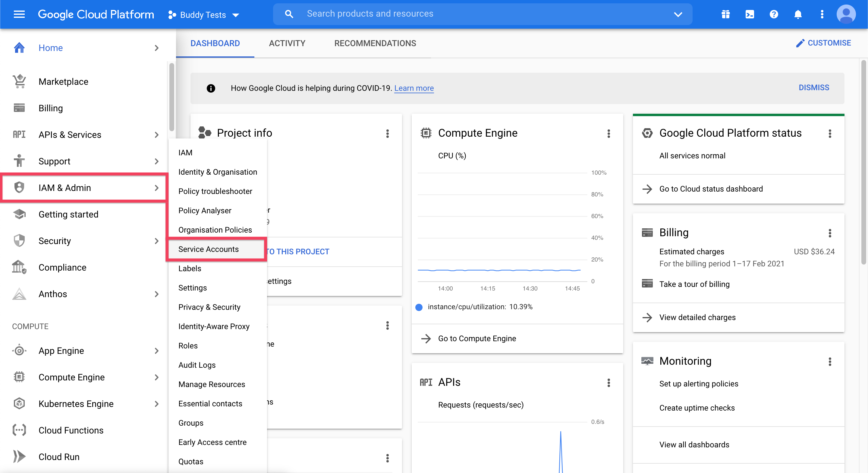Viewport: 868px width, 473px height.
Task: Click the sidebar vertical scrollbar
Action: 171,97
